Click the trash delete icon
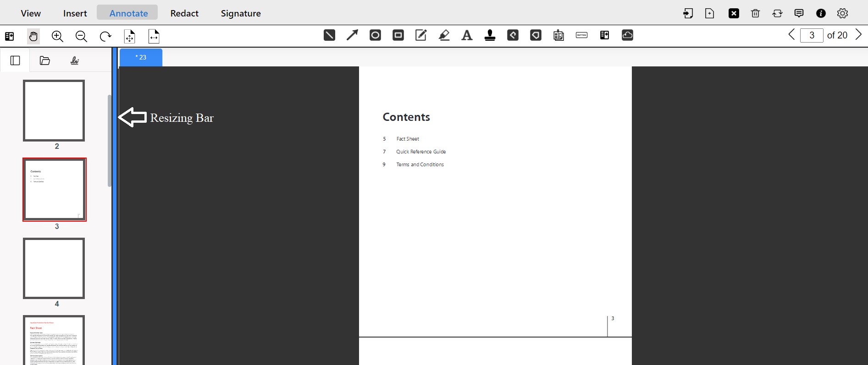The height and width of the screenshot is (365, 868). [755, 13]
